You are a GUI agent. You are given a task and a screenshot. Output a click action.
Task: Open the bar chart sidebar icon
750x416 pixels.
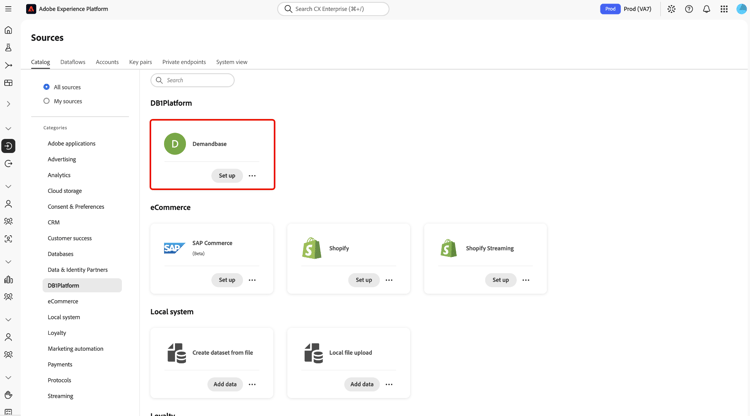pos(8,279)
